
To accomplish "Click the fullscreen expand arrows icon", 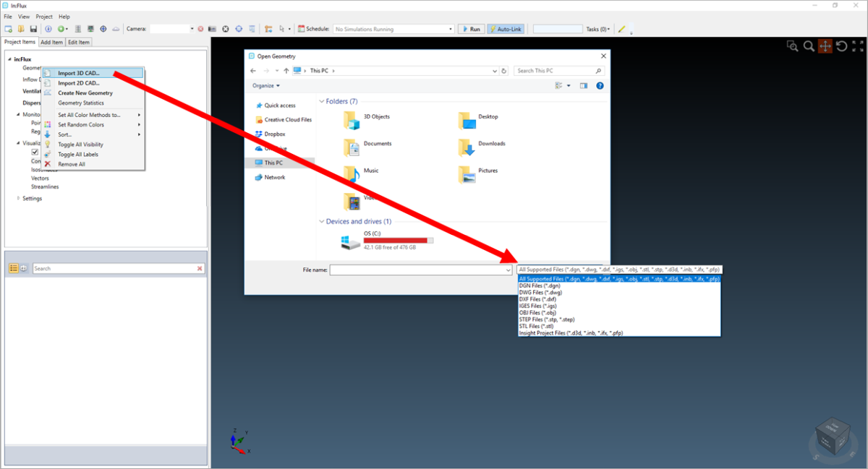I will 857,46.
